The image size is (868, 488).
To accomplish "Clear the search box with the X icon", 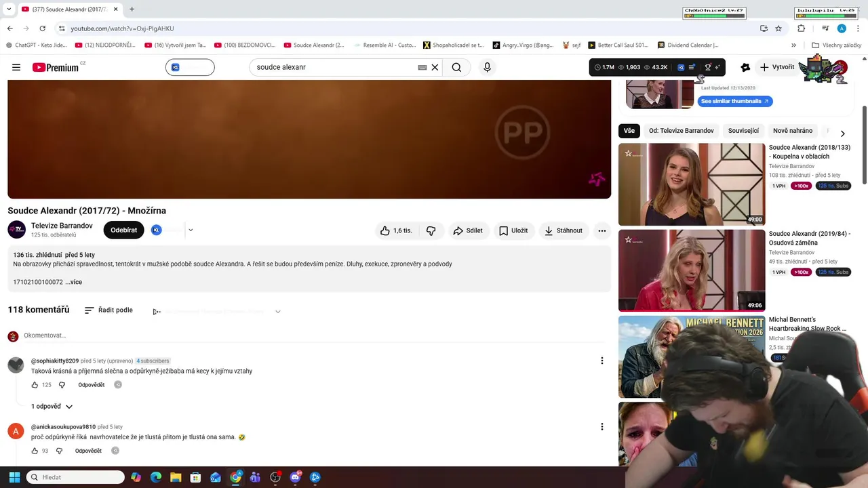I will (x=435, y=67).
